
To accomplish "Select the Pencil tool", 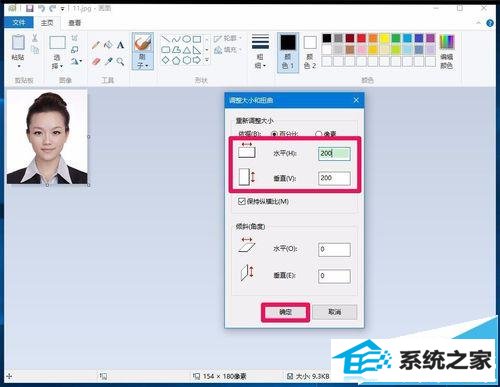I will (x=96, y=45).
